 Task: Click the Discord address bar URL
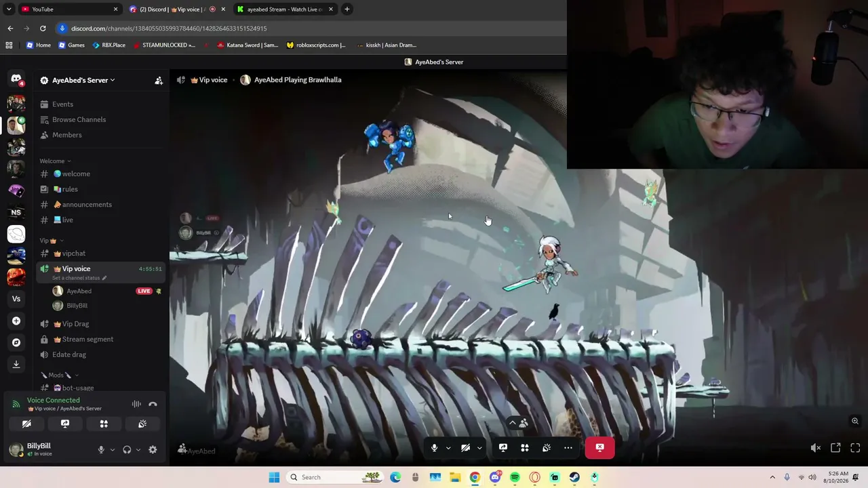(169, 28)
